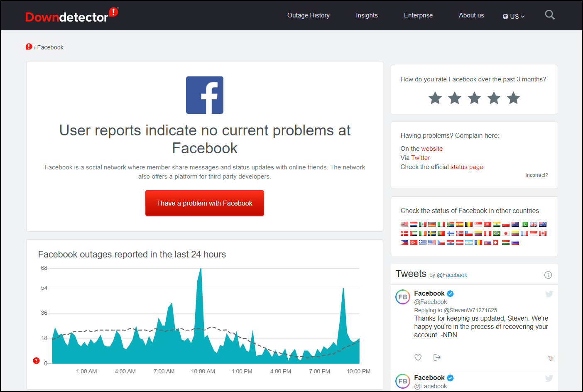583x392 pixels.
Task: Check Facebook status via Philippines flag
Action: click(x=404, y=243)
